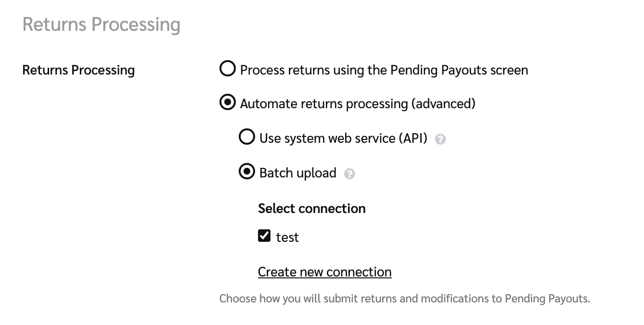The height and width of the screenshot is (325, 644).
Task: Click the 'test' connection name label
Action: 287,237
